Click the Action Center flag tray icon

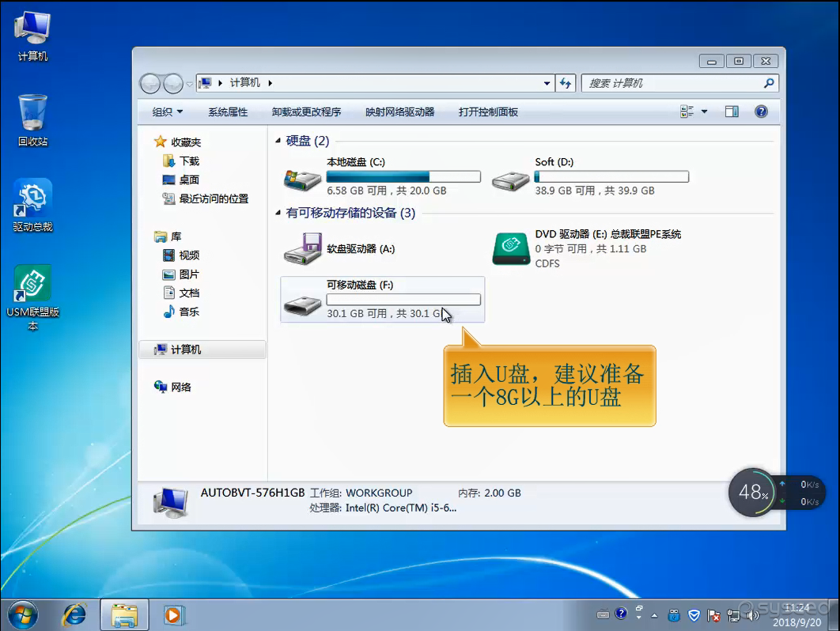point(713,615)
